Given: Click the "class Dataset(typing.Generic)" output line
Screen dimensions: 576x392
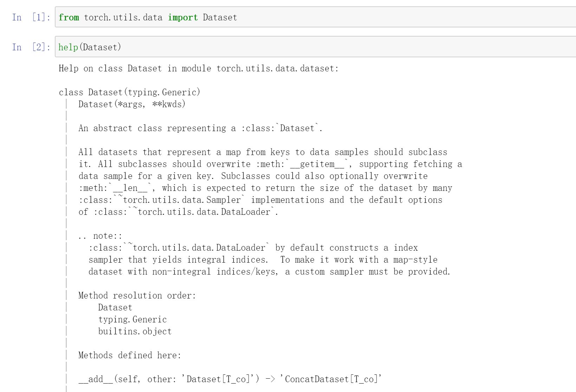Looking at the screenshot, I should coord(129,92).
